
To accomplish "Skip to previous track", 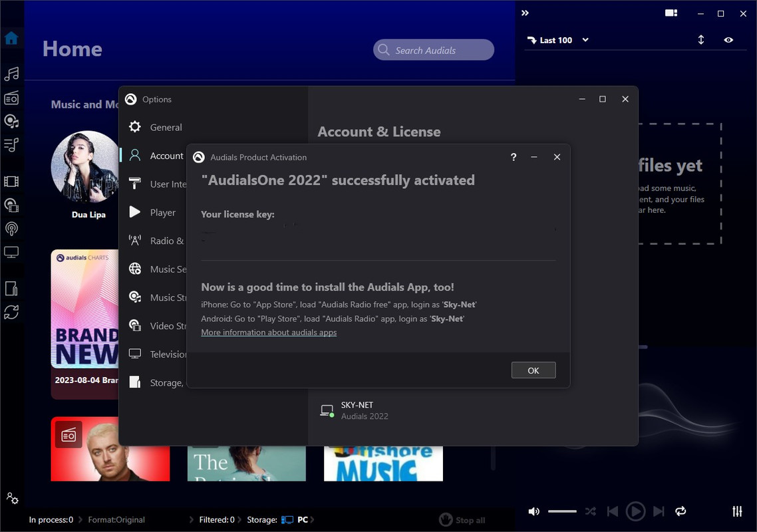I will point(612,511).
